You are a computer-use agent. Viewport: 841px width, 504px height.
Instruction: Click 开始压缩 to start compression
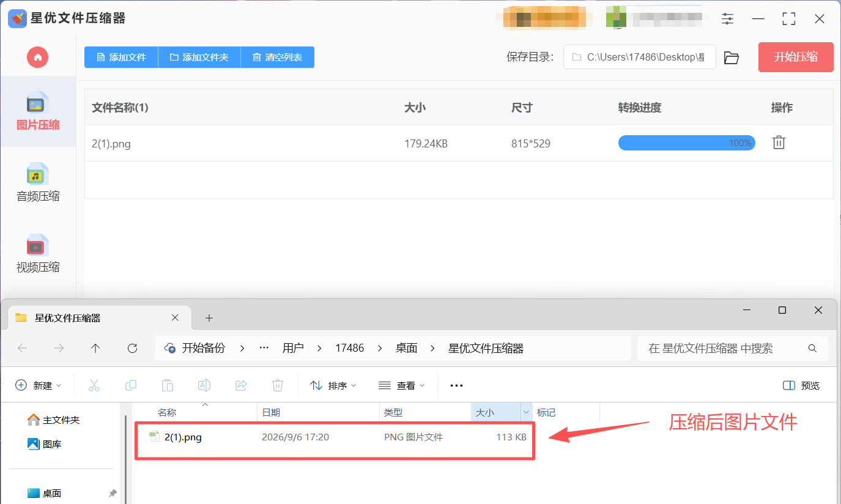point(796,57)
